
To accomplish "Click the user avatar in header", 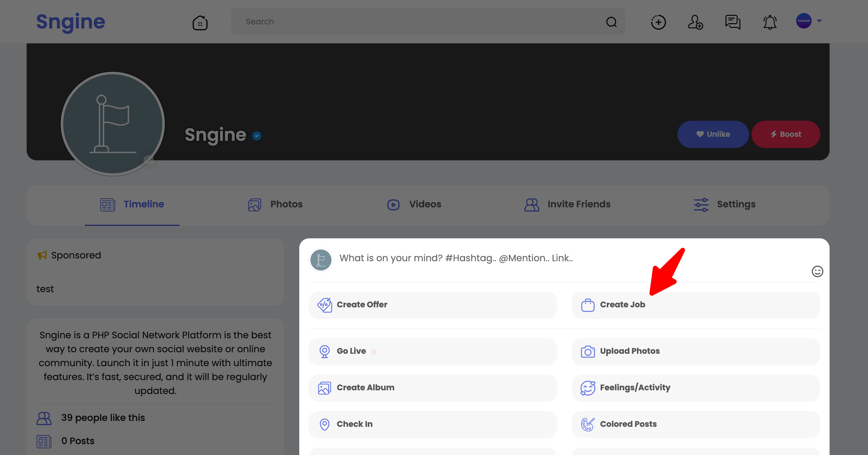I will coord(804,21).
